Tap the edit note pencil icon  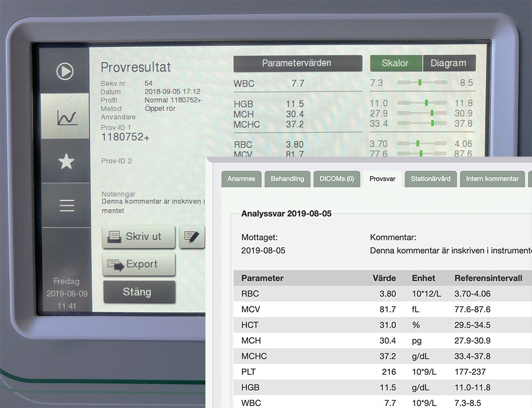[192, 237]
